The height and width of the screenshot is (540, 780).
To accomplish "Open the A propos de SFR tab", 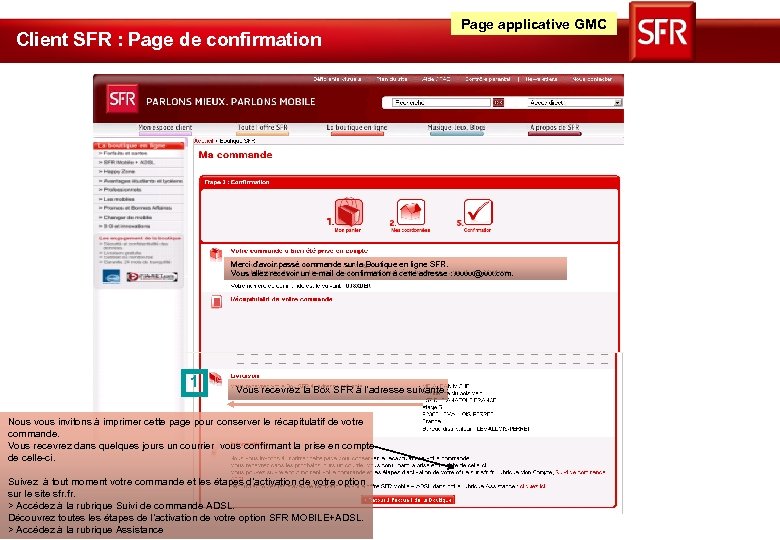I will (x=555, y=128).
